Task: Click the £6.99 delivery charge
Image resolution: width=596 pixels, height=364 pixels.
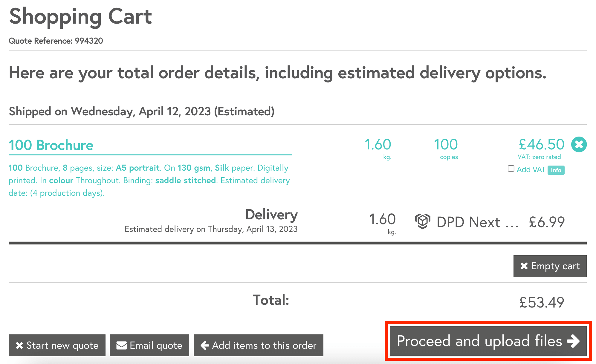Action: click(x=547, y=222)
